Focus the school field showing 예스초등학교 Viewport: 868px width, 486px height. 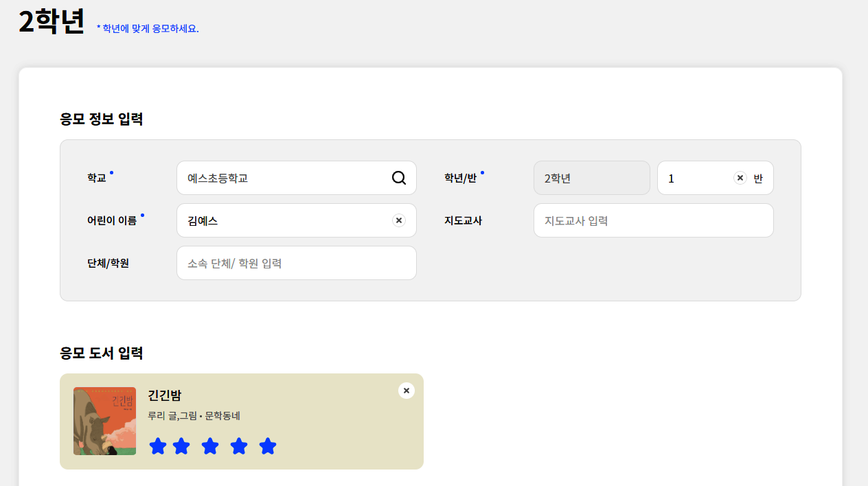pyautogui.click(x=282, y=178)
